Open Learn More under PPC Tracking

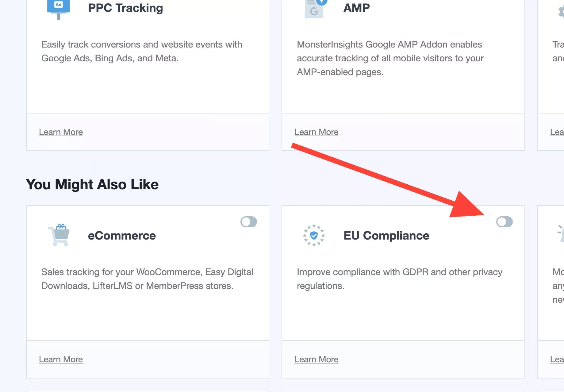click(x=61, y=132)
